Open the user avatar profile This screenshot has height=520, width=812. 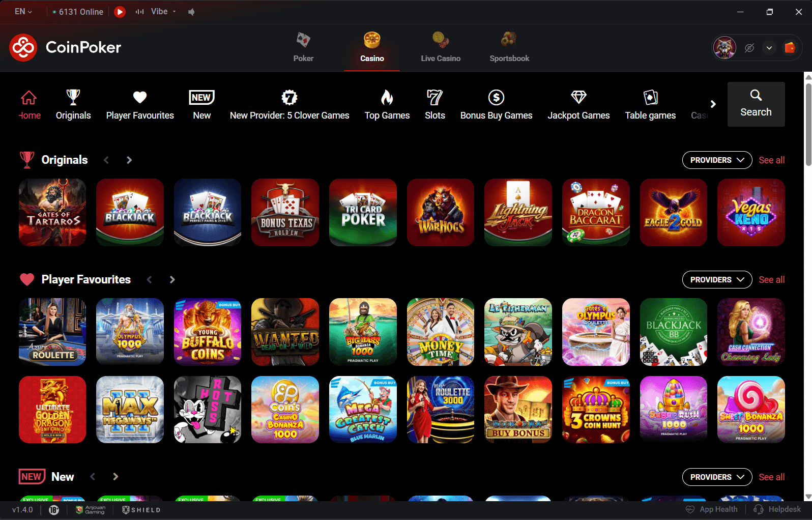pos(724,48)
